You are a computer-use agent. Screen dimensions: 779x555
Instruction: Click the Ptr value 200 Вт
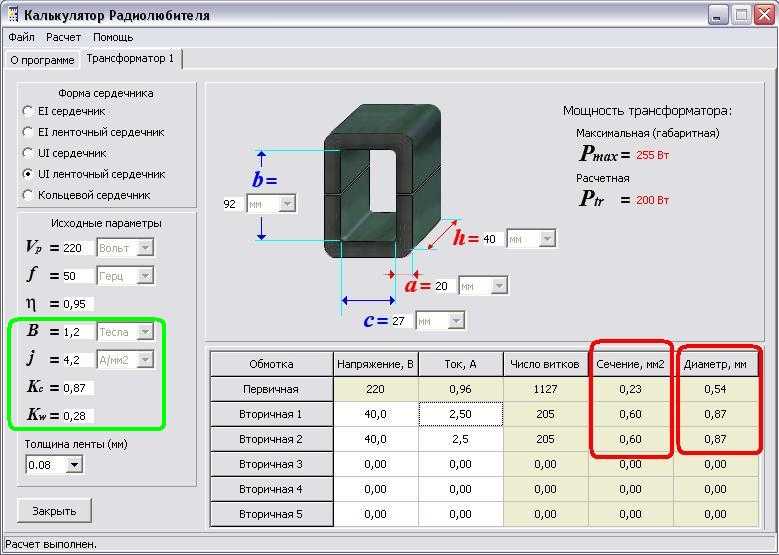(x=652, y=200)
